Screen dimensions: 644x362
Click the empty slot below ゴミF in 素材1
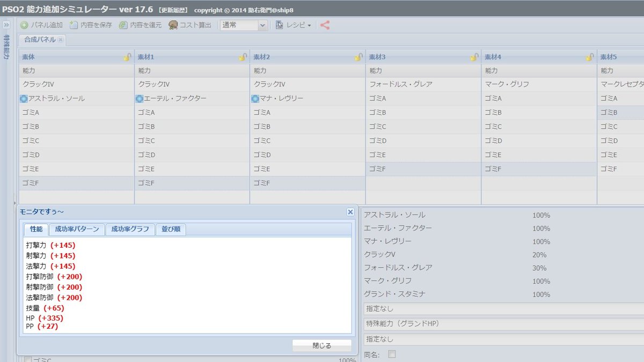coord(192,197)
